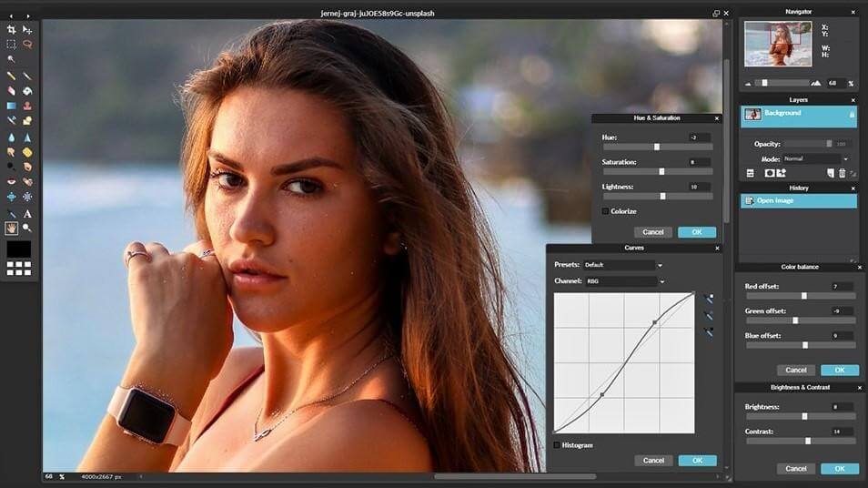Click the Navigator preview thumbnail

[x=778, y=44]
